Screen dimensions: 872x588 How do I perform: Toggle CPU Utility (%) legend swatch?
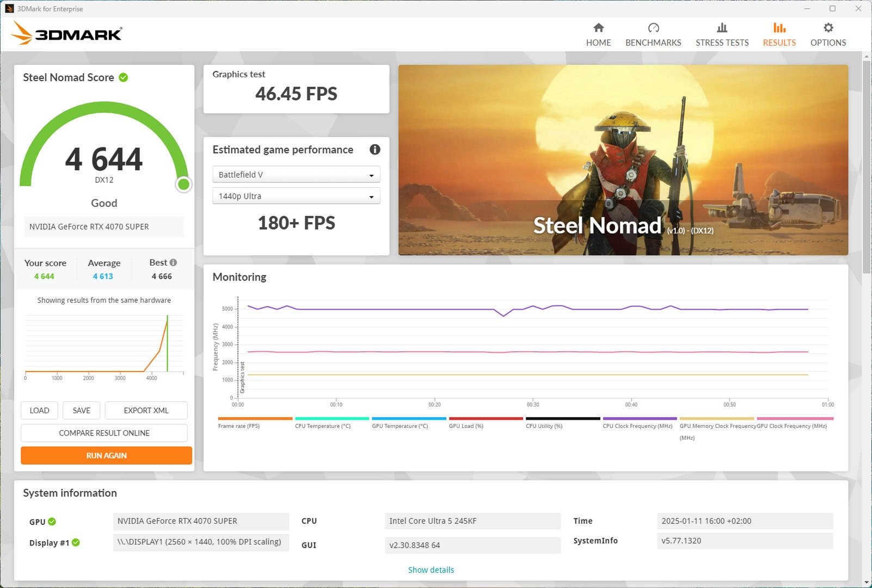[563, 419]
